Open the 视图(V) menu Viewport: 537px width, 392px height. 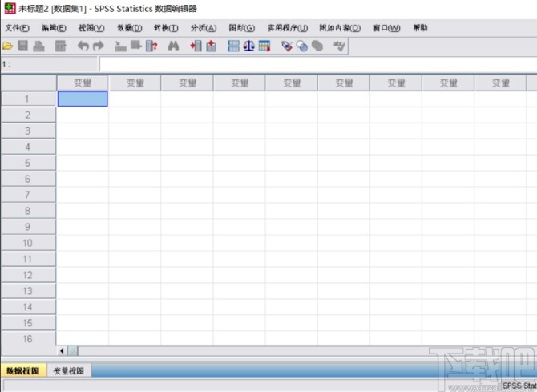click(x=91, y=28)
